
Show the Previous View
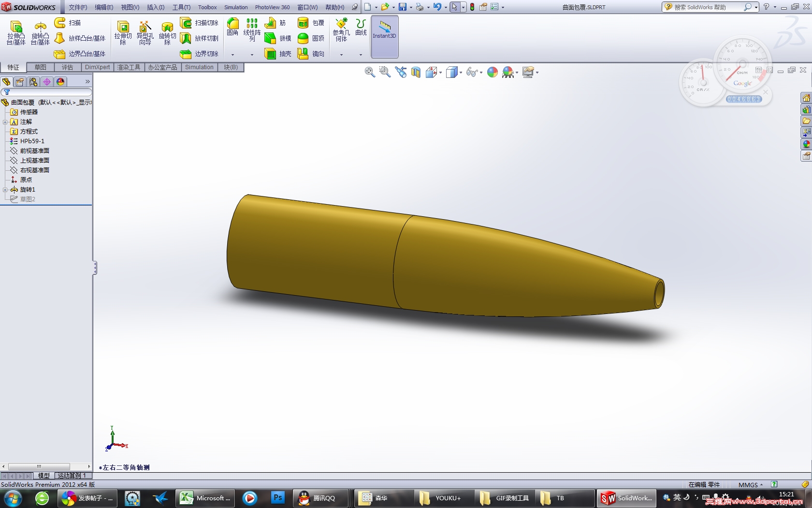[x=401, y=72]
